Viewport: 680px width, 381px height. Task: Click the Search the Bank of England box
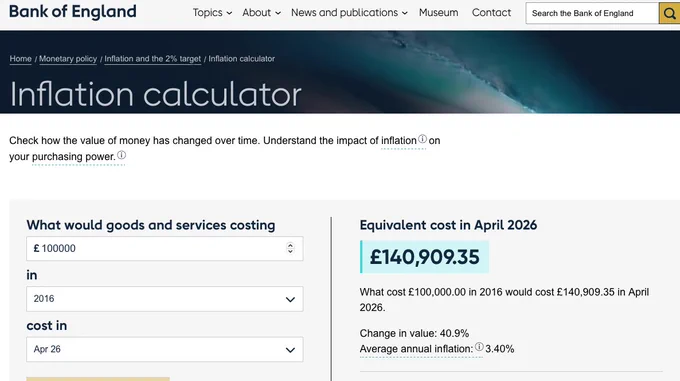592,13
